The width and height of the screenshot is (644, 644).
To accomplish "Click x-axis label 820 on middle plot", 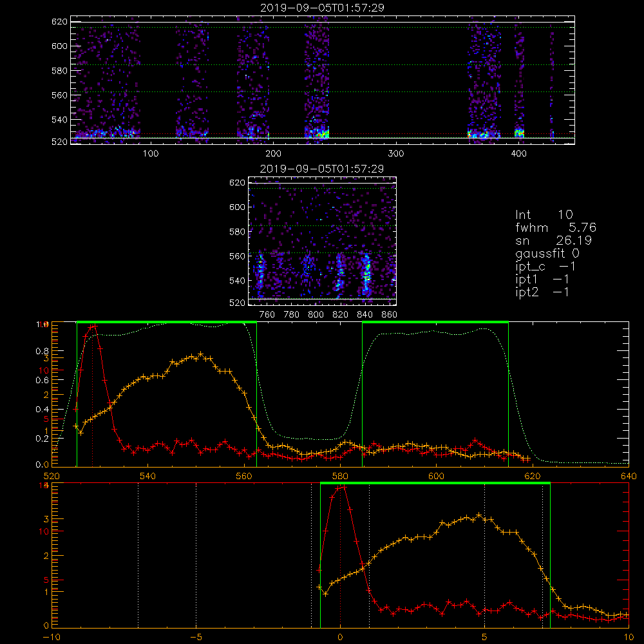I will 340,315.
